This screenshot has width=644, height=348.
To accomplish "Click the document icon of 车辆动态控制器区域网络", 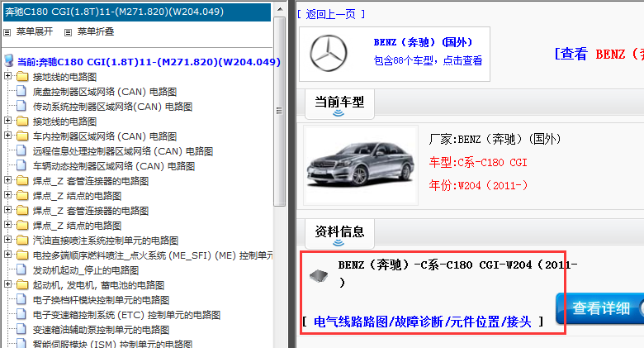I will click(21, 166).
